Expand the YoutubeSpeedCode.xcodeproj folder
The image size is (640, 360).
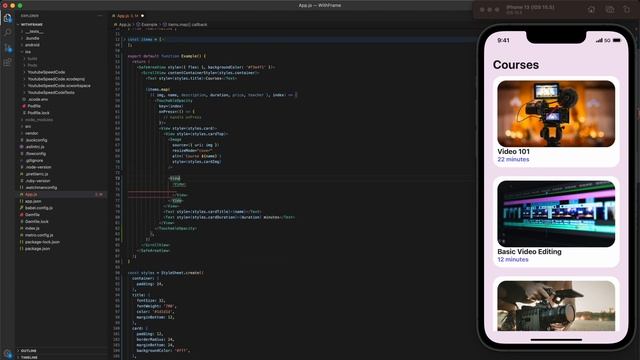tap(56, 79)
